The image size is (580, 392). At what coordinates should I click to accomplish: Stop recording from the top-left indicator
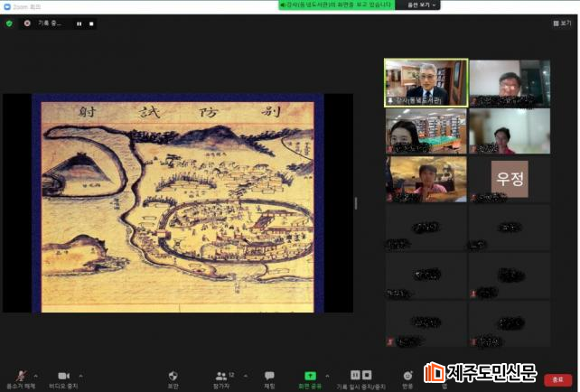[90, 23]
